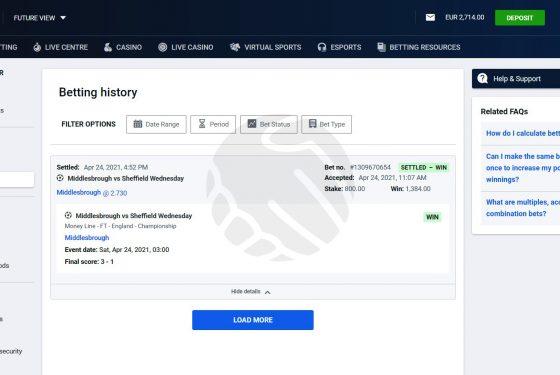The width and height of the screenshot is (560, 375).
Task: Open Middlesbrough @ 2.730 selection link
Action: (92, 193)
